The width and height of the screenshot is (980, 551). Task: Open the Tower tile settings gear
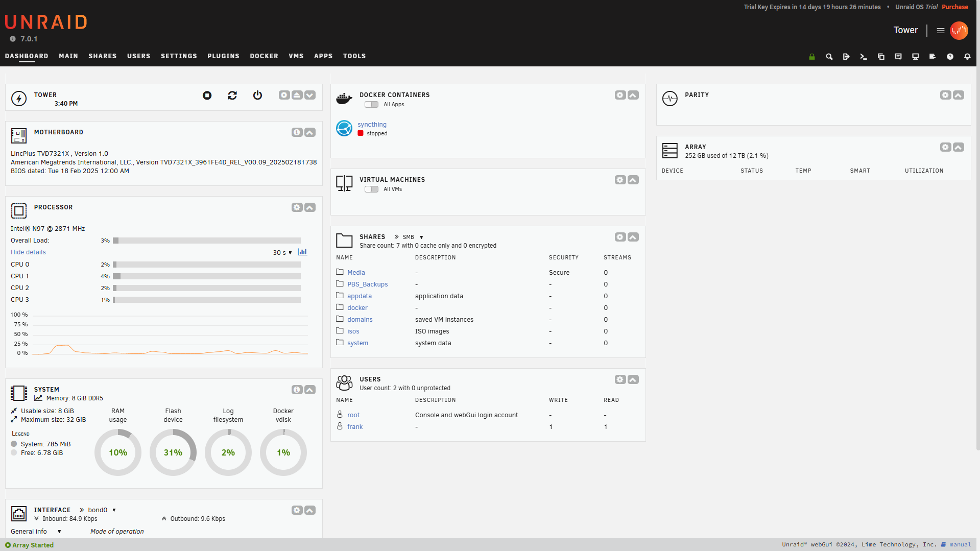tap(284, 95)
